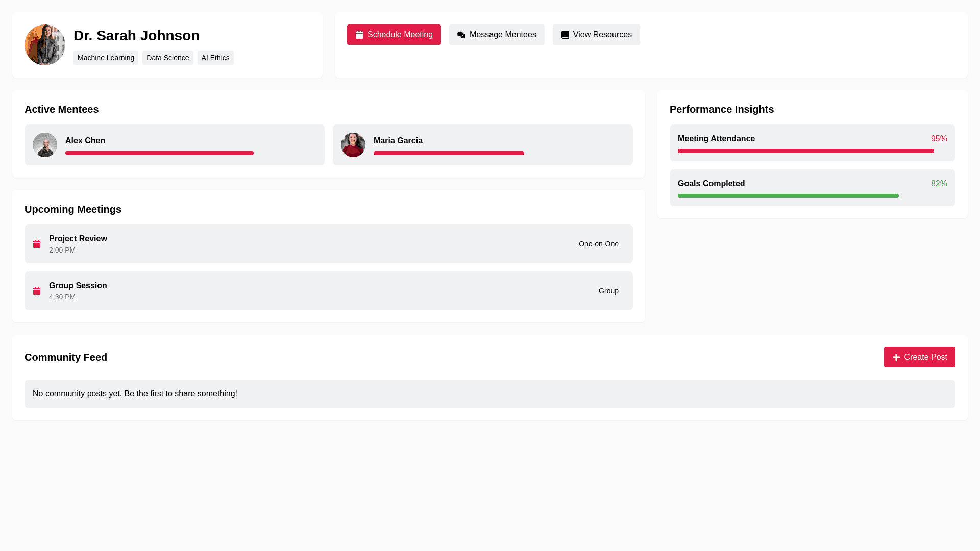
Task: Click the One-on-One meeting type label
Action: [598, 244]
